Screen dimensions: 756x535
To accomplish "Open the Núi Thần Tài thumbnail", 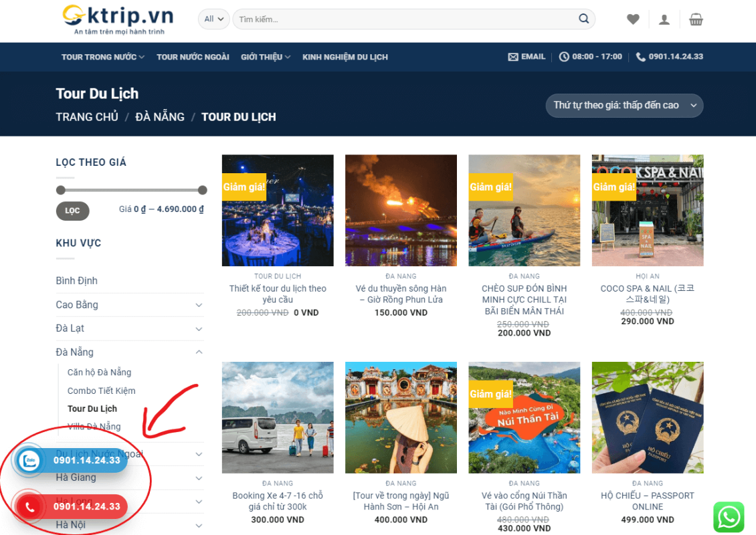I will (524, 417).
